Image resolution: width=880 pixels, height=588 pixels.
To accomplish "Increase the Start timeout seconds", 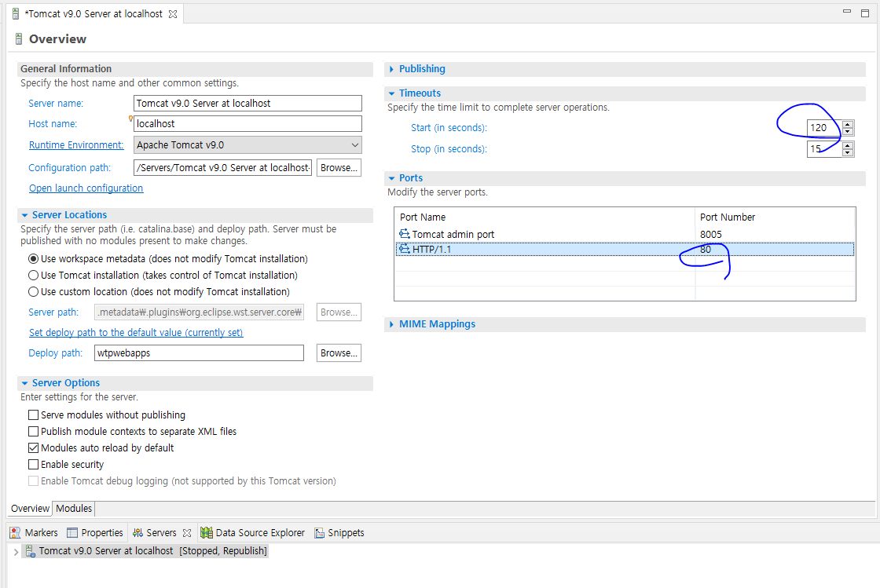I will pyautogui.click(x=848, y=125).
